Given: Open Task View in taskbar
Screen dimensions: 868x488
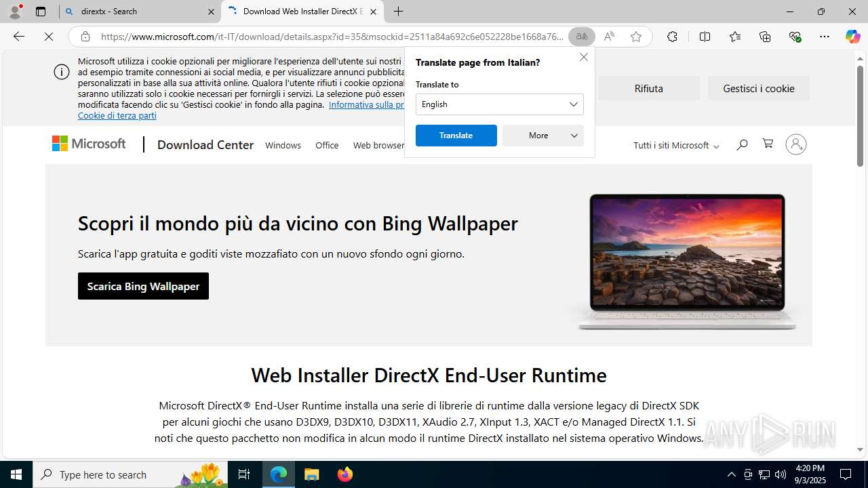Looking at the screenshot, I should point(245,474).
